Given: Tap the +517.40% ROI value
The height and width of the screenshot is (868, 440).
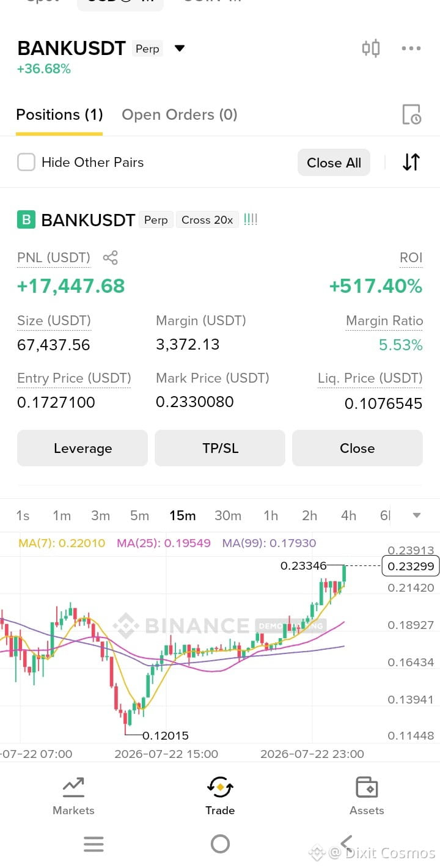Looking at the screenshot, I should 376,286.
